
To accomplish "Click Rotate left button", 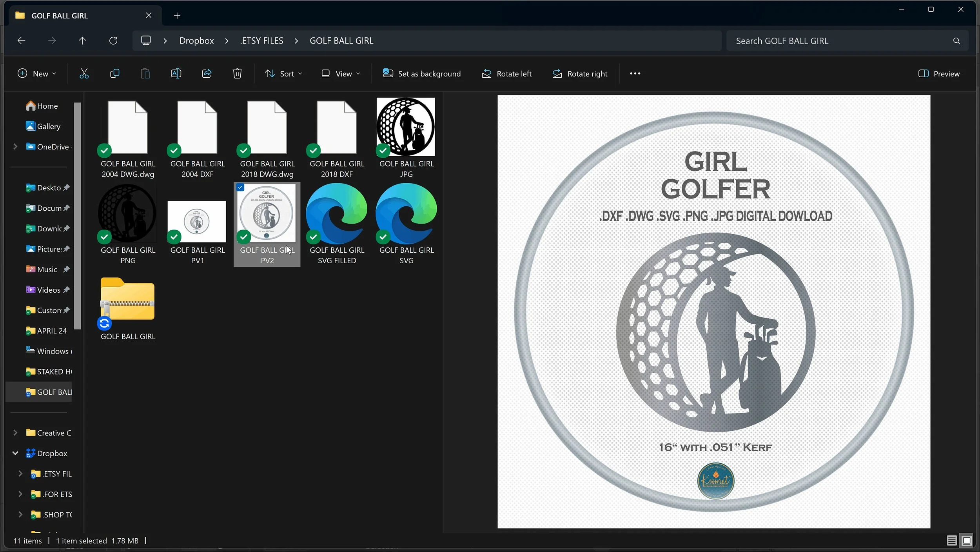I will (506, 73).
